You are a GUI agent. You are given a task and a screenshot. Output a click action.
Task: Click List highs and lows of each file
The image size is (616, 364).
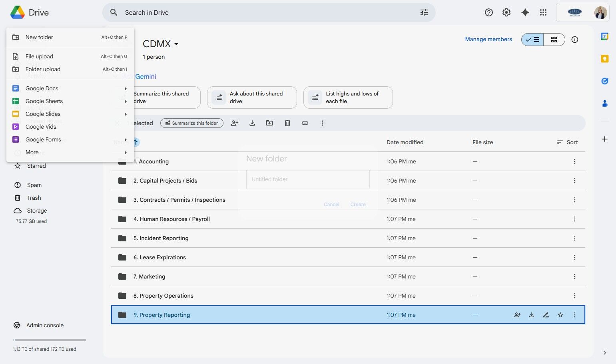click(348, 97)
